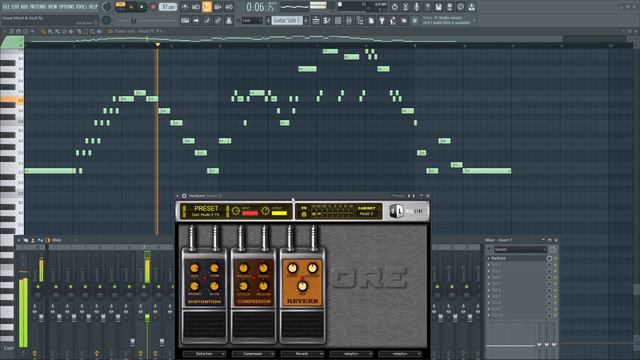Open Guitar Solo 1 pattern selector
This screenshot has height=360, width=640.
(287, 20)
